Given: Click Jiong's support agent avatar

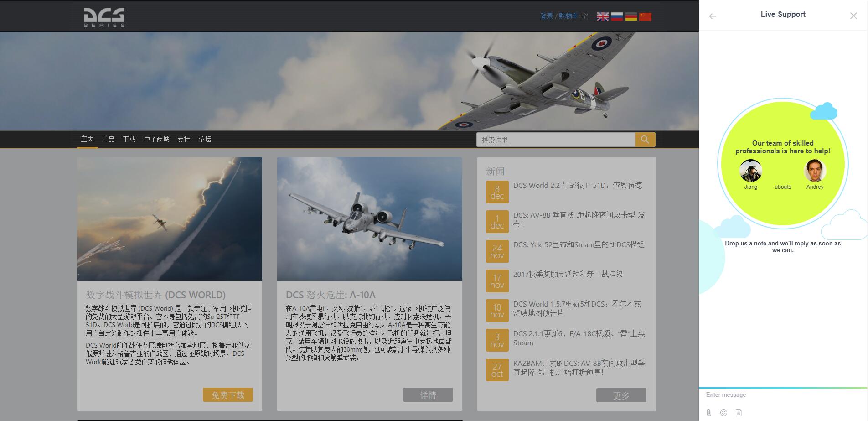Looking at the screenshot, I should 750,171.
